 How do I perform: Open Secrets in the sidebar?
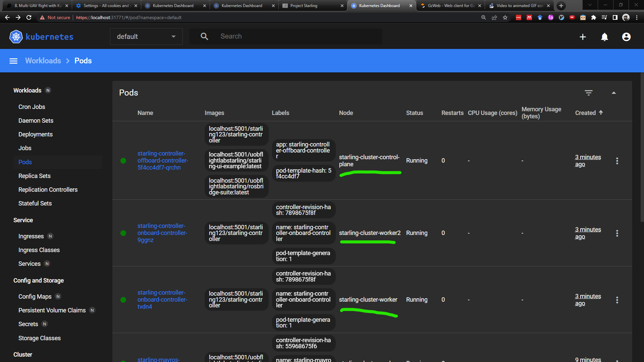click(x=28, y=324)
